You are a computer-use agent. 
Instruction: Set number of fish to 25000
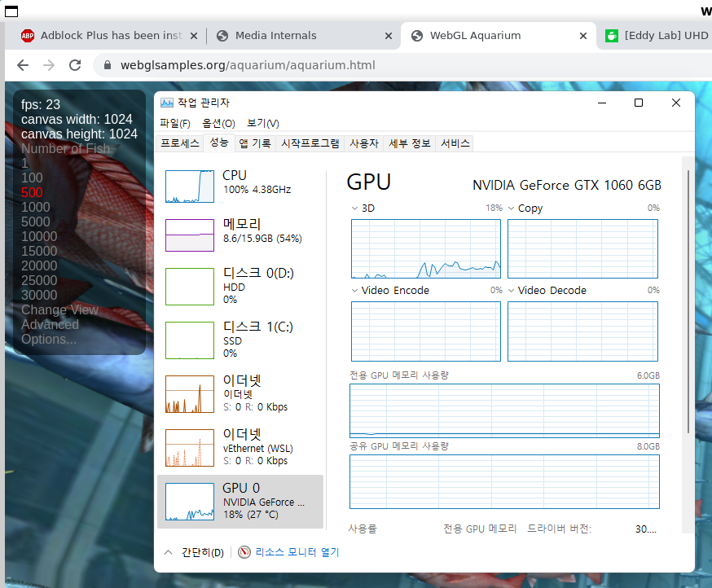tap(39, 280)
